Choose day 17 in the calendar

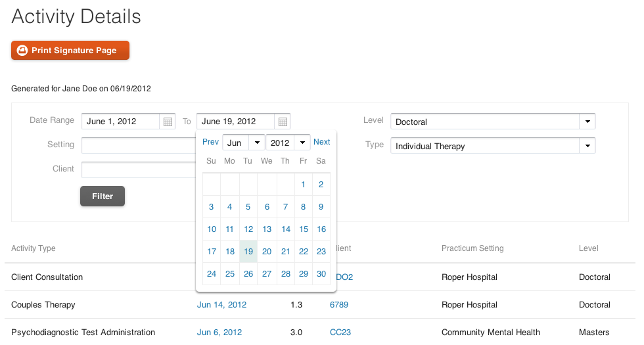(x=212, y=251)
